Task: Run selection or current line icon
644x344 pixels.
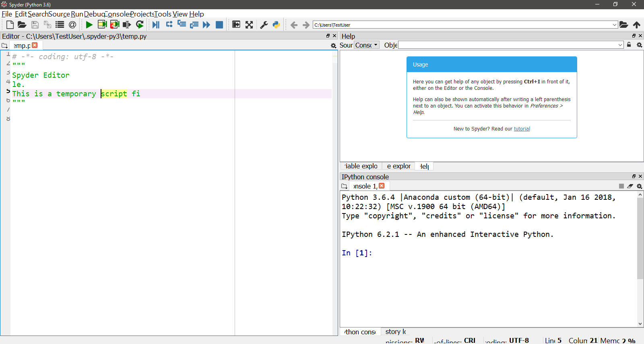Action: coord(127,25)
